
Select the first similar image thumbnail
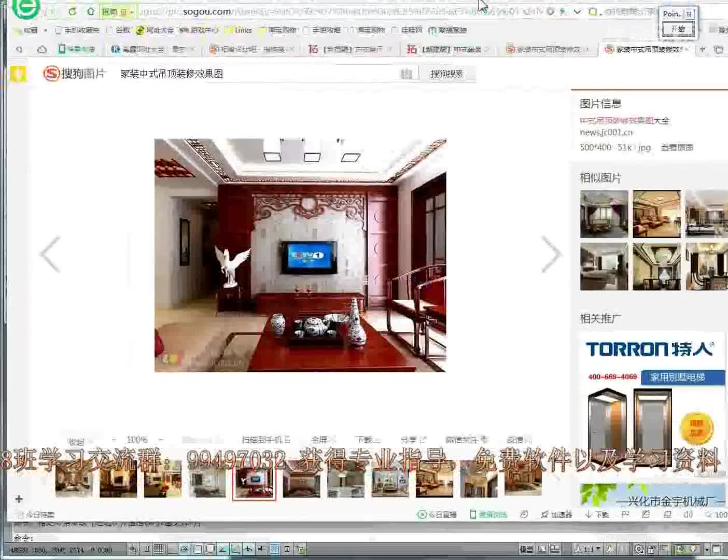[604, 214]
